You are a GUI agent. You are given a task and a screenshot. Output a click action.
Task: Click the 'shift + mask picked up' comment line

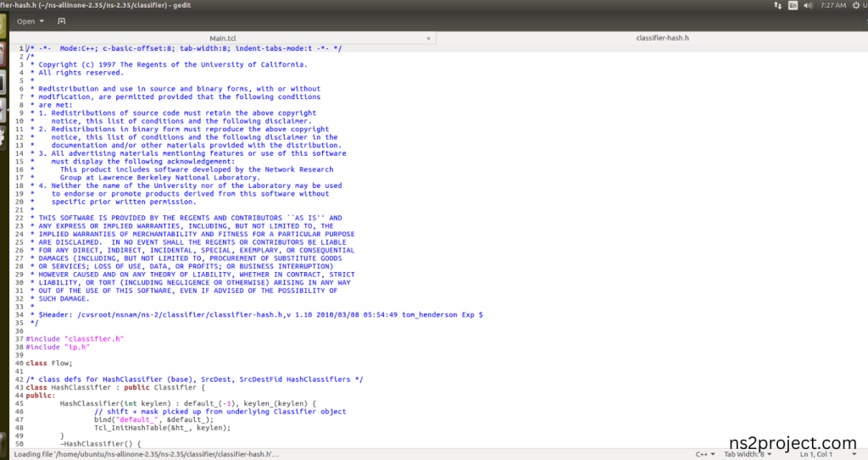pos(220,411)
